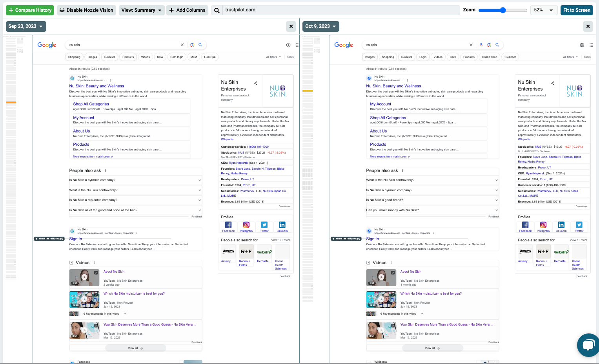This screenshot has height=364, width=599.
Task: Click the Facebook profile icon in left SERP
Action: (x=228, y=225)
